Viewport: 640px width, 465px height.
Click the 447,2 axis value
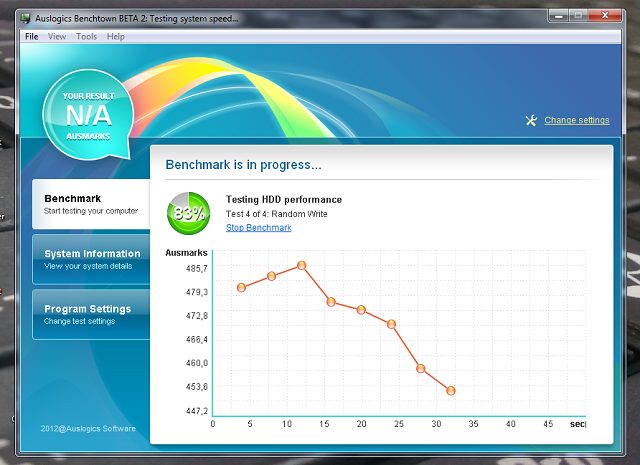pyautogui.click(x=197, y=411)
